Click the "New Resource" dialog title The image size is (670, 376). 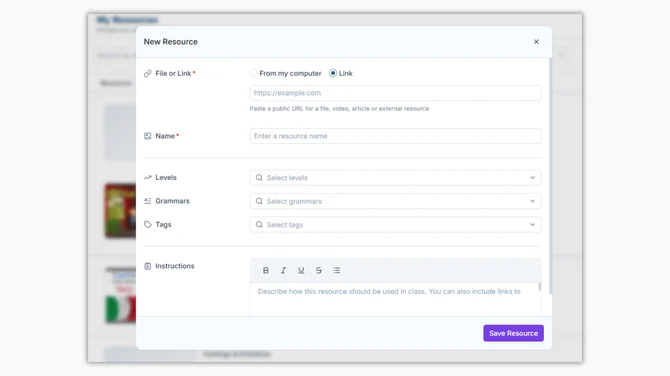click(170, 42)
